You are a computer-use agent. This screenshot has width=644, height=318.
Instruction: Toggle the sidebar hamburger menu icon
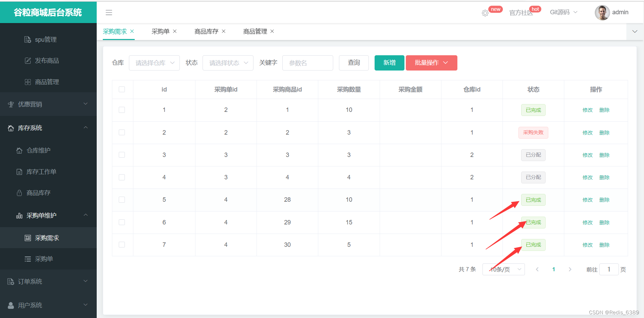coord(109,13)
